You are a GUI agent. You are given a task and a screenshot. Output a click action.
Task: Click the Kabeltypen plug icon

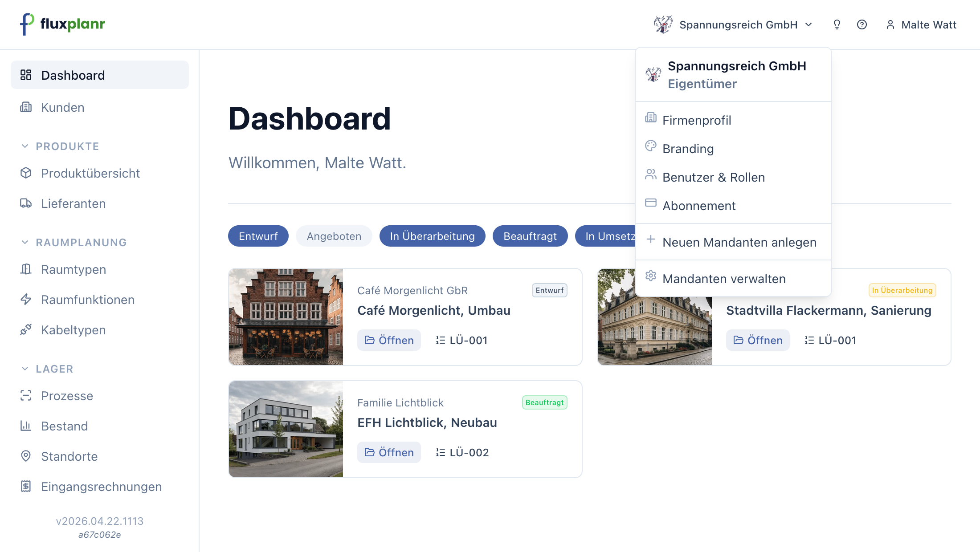click(26, 329)
